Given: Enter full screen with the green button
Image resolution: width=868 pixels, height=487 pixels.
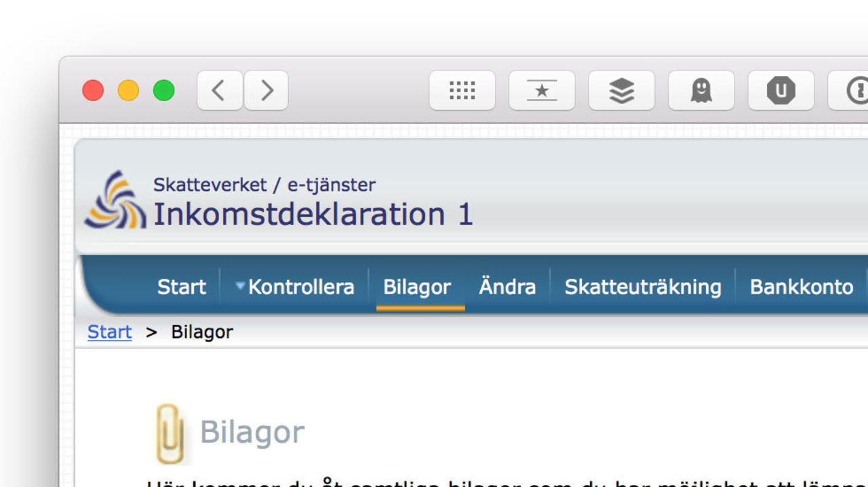Looking at the screenshot, I should tap(163, 90).
